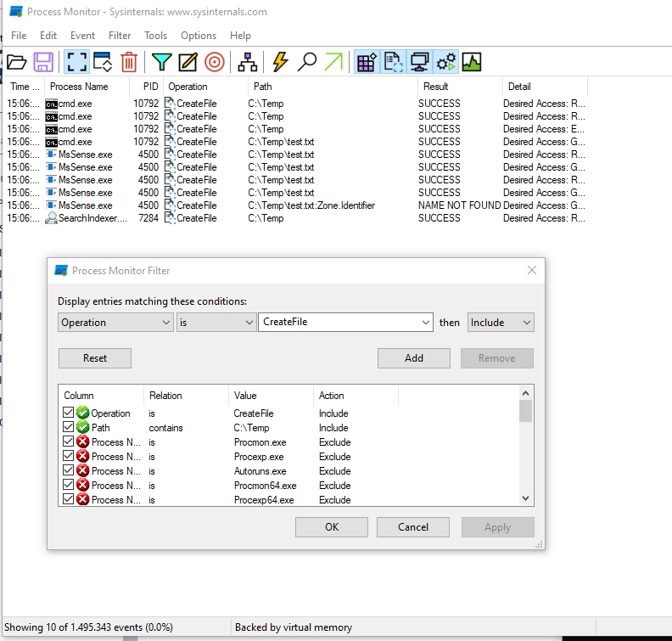Uncheck the Path contains C:\Temp filter
The height and width of the screenshot is (641, 672).
[68, 427]
